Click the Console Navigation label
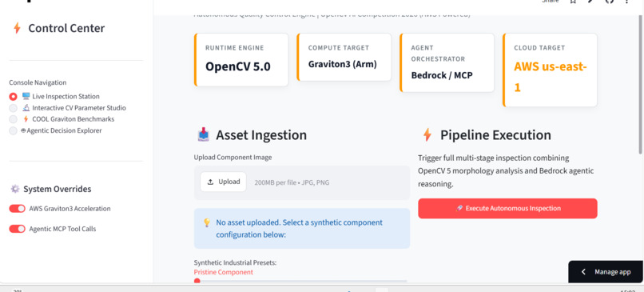The height and width of the screenshot is (292, 644). coord(38,82)
